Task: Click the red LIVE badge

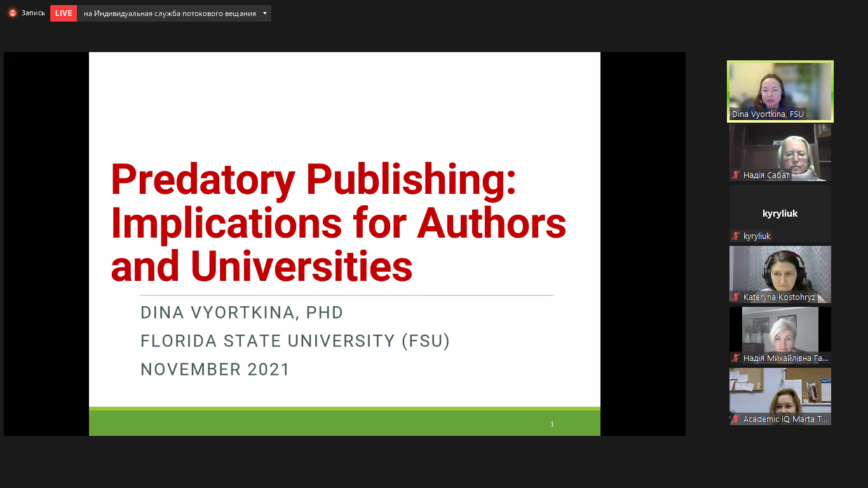Action: tap(63, 13)
